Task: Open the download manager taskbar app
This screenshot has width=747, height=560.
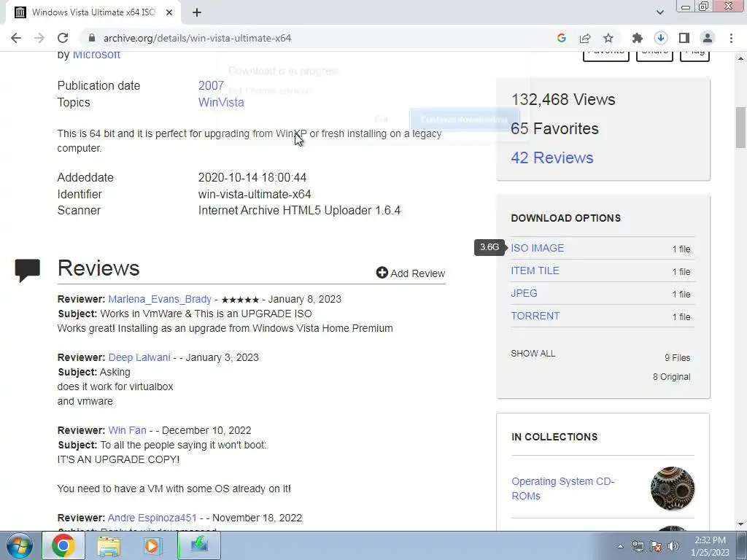Action: 199,545
